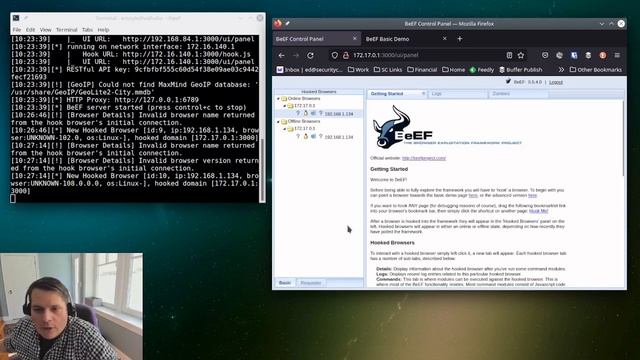Open Edit menu in Terminal window
This screenshot has width=640, height=360.
[31, 30]
